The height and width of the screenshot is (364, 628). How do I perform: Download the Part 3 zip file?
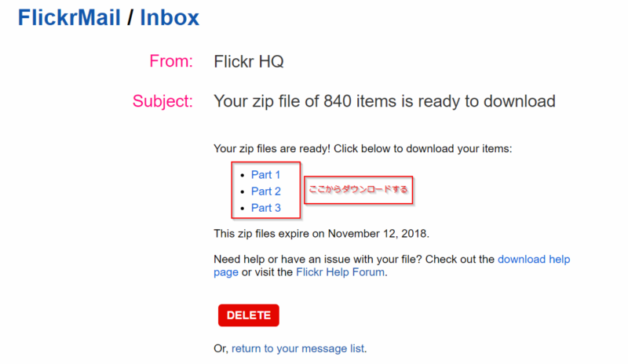pos(265,208)
